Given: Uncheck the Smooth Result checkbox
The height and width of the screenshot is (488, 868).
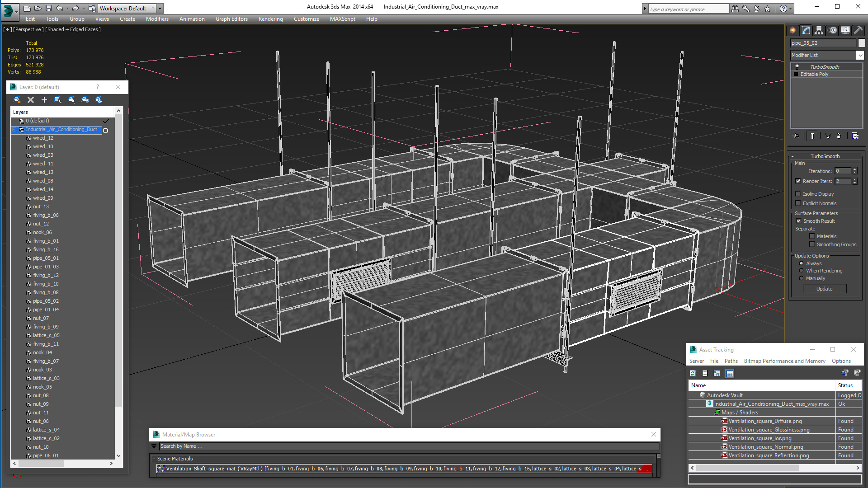Looking at the screenshot, I should point(798,221).
